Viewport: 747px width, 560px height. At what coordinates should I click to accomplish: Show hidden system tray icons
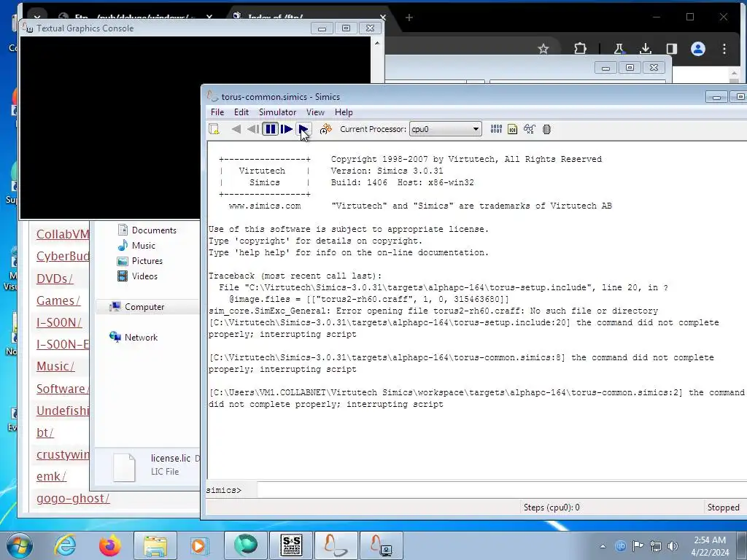(603, 546)
